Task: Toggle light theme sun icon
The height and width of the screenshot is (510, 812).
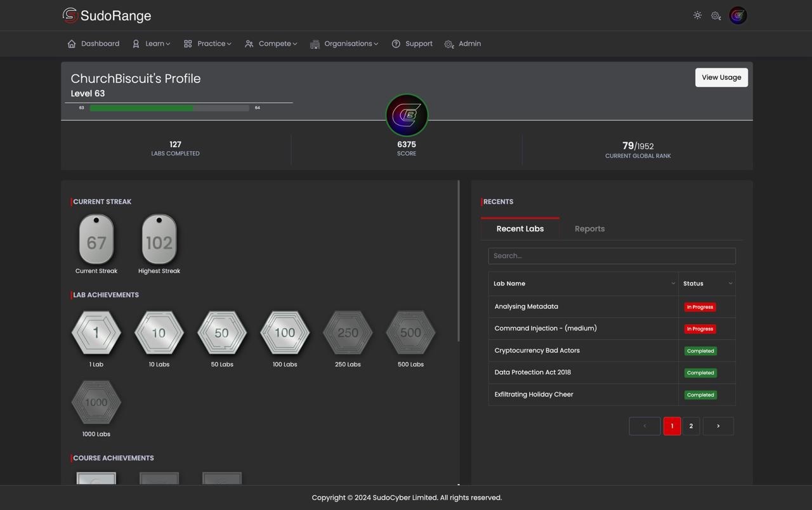Action: 697,15
